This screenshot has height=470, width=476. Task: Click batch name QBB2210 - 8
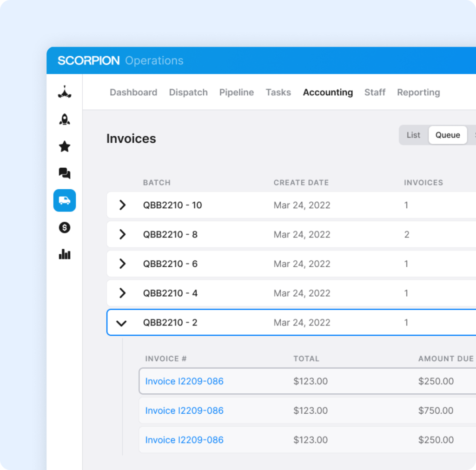coord(170,234)
